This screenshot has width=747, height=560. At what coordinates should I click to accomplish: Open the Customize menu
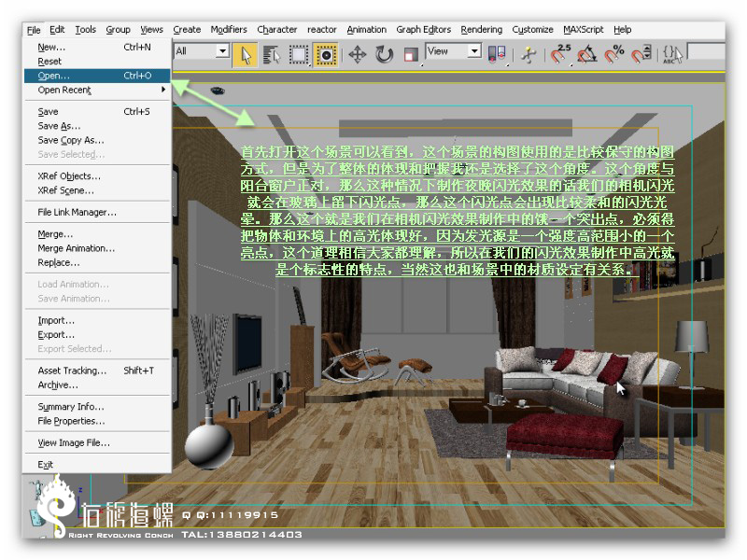coord(532,30)
